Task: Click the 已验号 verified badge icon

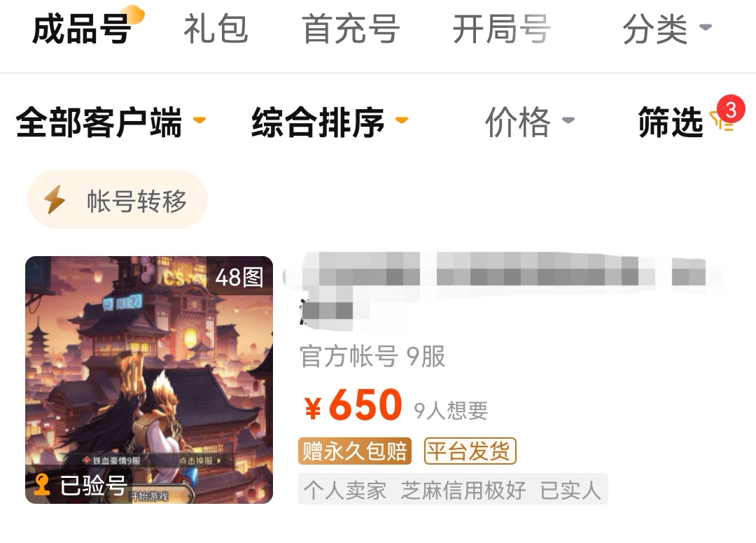Action: coord(43,484)
